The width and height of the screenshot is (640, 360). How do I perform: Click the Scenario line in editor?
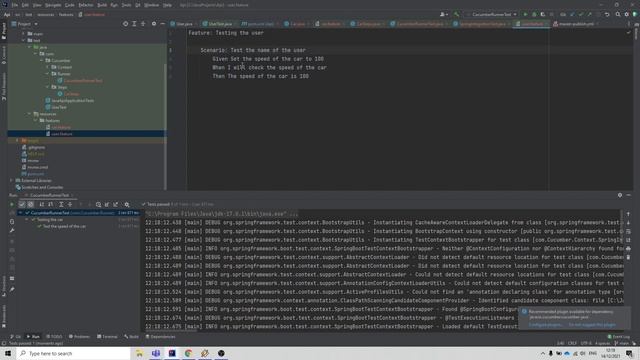coord(253,50)
